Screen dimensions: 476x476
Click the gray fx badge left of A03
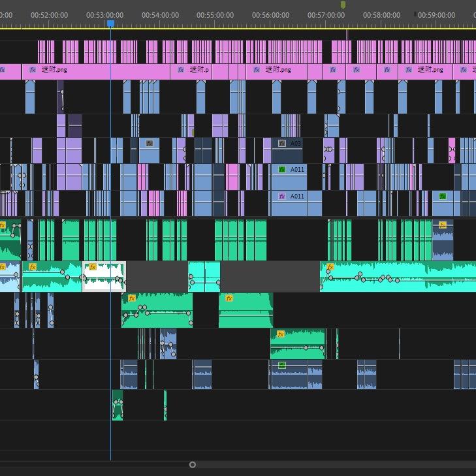150,143
